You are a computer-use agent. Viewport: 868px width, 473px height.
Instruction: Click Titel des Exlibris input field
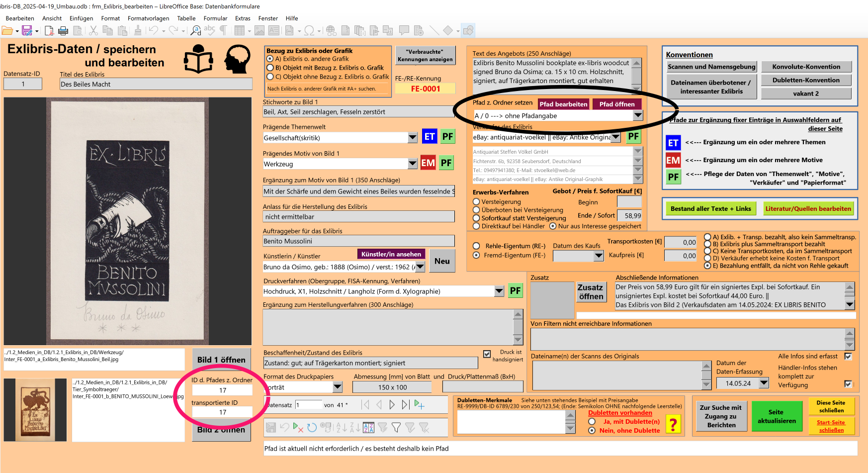click(x=156, y=84)
